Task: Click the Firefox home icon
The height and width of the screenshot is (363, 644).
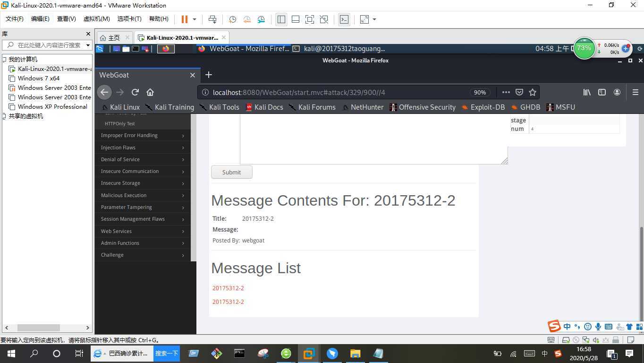Action: click(150, 92)
